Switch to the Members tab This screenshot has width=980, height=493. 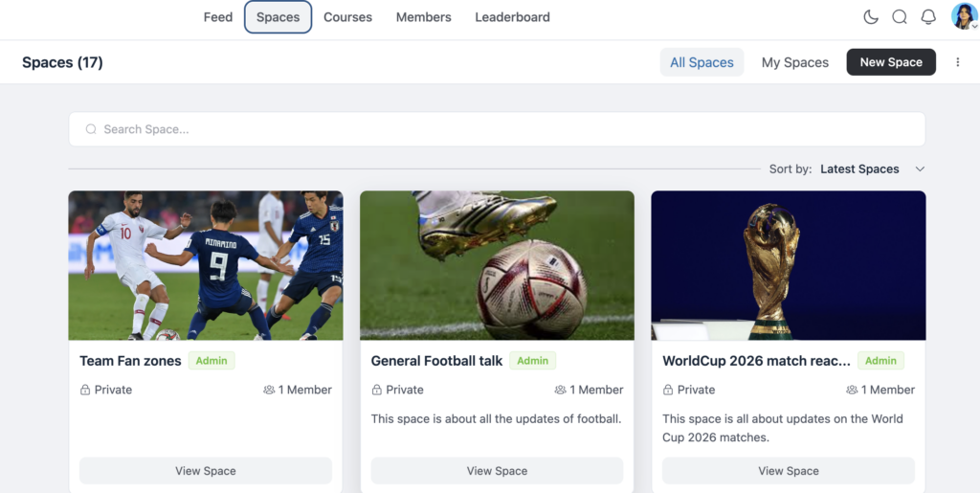pos(424,17)
